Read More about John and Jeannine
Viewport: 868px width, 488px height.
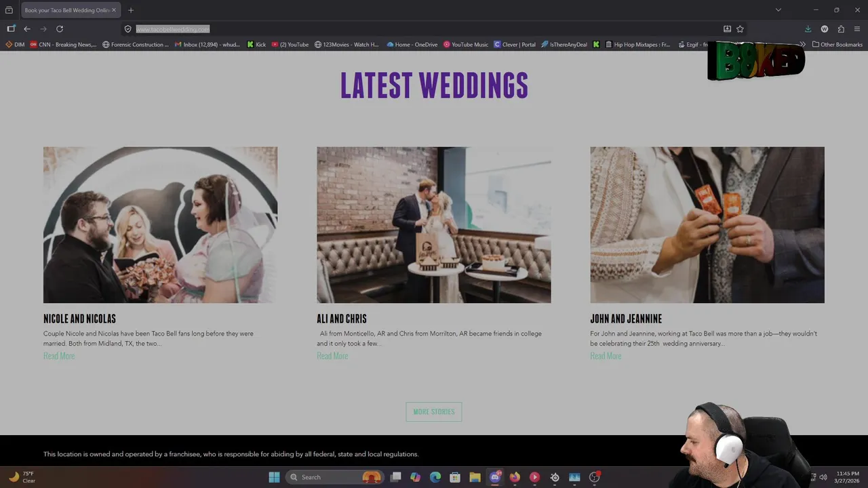(606, 356)
